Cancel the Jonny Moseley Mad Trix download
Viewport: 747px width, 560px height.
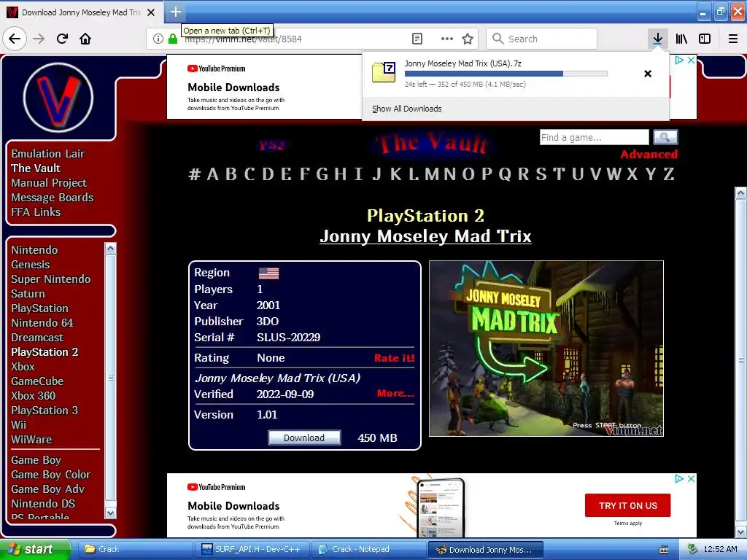[x=648, y=74]
